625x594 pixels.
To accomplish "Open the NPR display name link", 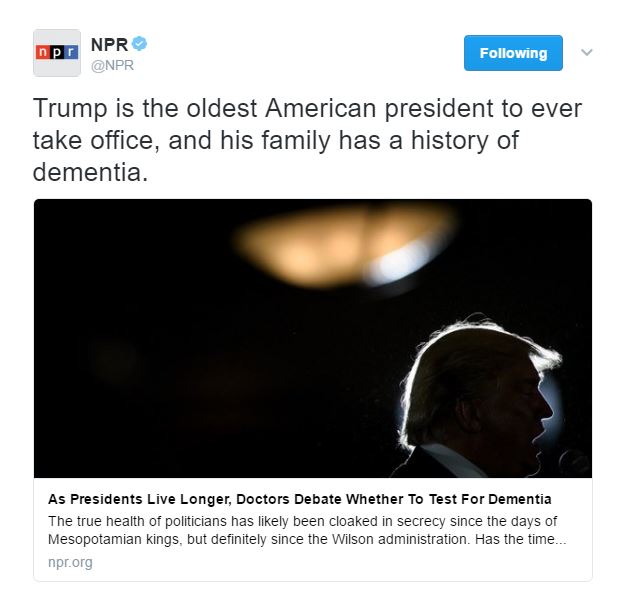I will [x=110, y=44].
